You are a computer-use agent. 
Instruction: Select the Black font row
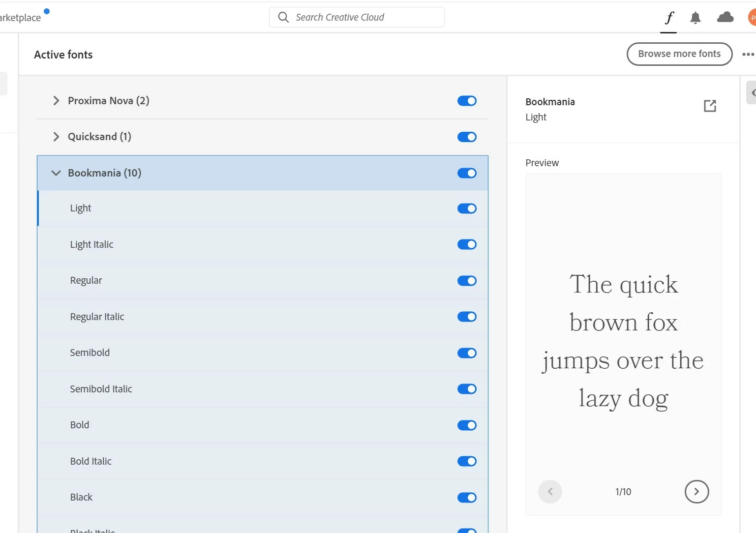click(x=263, y=498)
